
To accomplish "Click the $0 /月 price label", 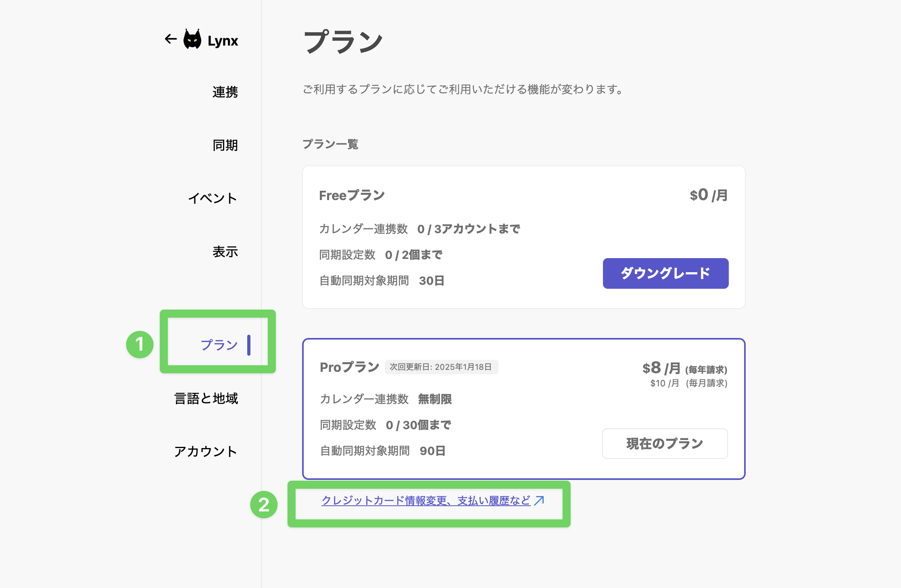I will tap(709, 195).
